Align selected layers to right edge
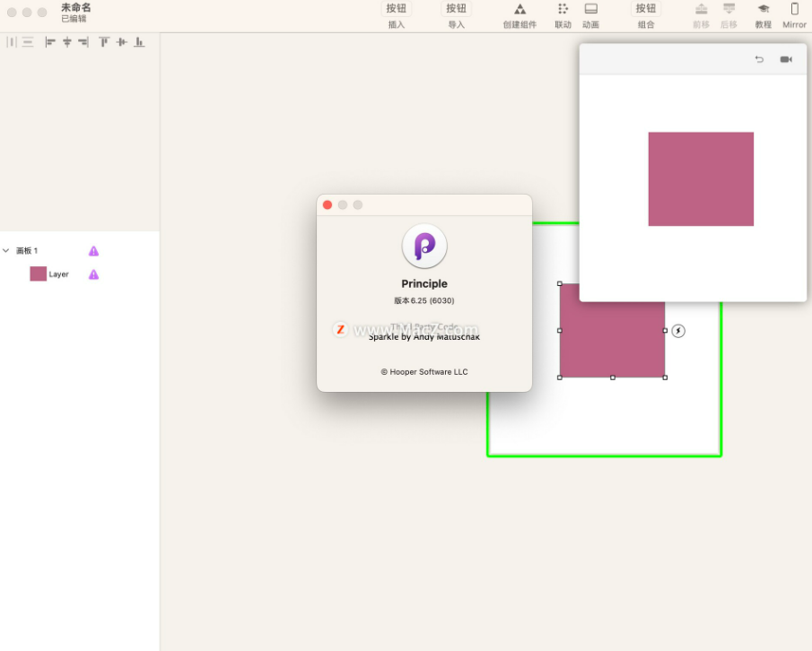 [83, 42]
